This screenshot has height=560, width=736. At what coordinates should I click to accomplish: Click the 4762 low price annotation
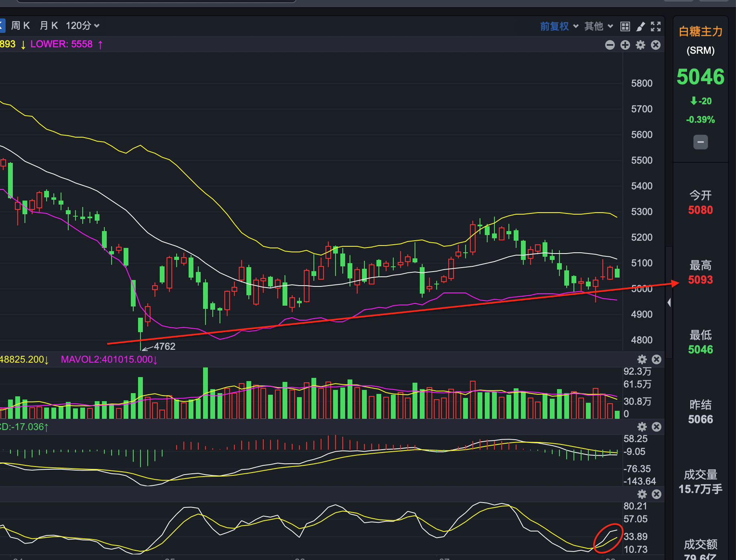click(165, 346)
